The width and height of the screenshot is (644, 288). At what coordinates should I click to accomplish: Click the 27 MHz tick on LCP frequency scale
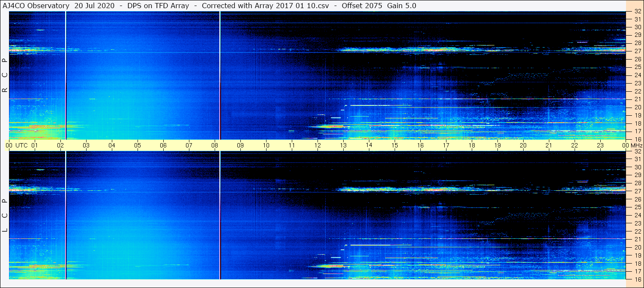[x=637, y=191]
